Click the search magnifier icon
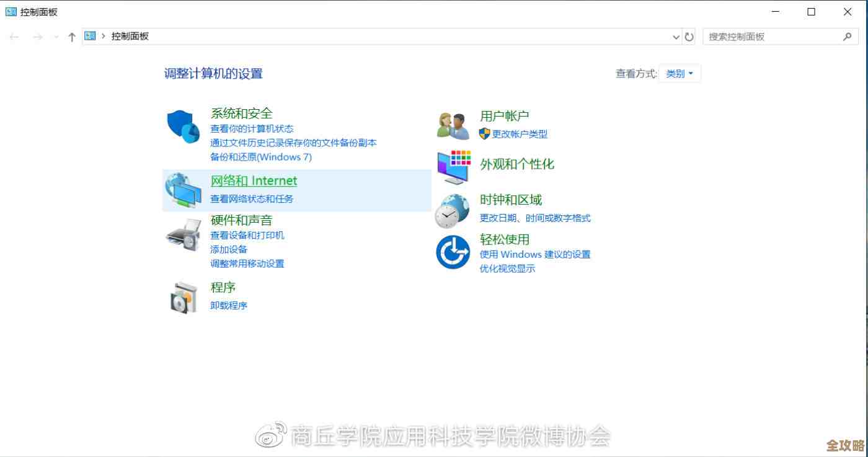The width and height of the screenshot is (868, 457). (847, 37)
